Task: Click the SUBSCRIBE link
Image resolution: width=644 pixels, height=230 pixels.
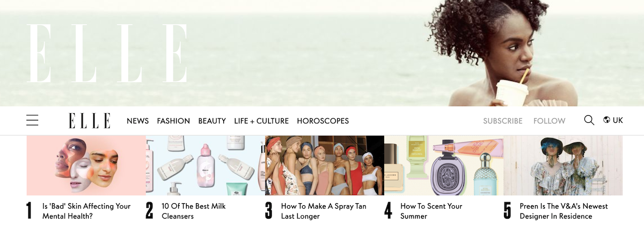Action: pyautogui.click(x=503, y=121)
